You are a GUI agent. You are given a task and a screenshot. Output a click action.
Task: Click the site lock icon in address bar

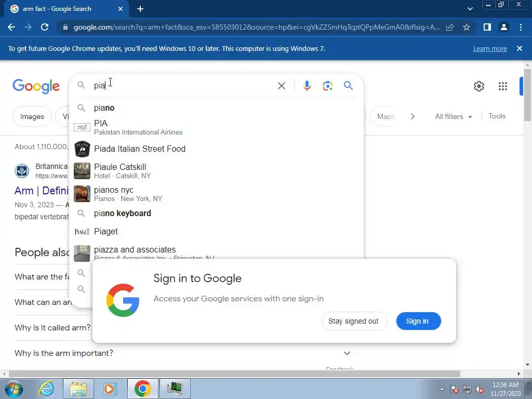65,27
